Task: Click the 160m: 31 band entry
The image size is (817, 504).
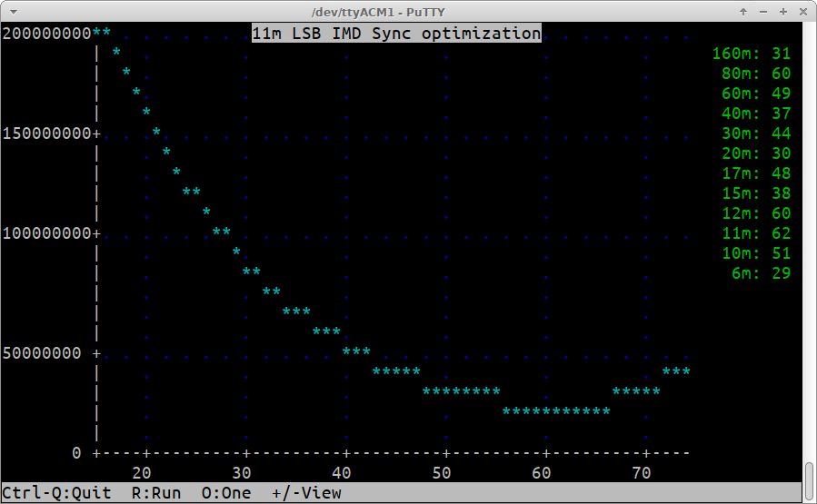Action: pyautogui.click(x=751, y=54)
